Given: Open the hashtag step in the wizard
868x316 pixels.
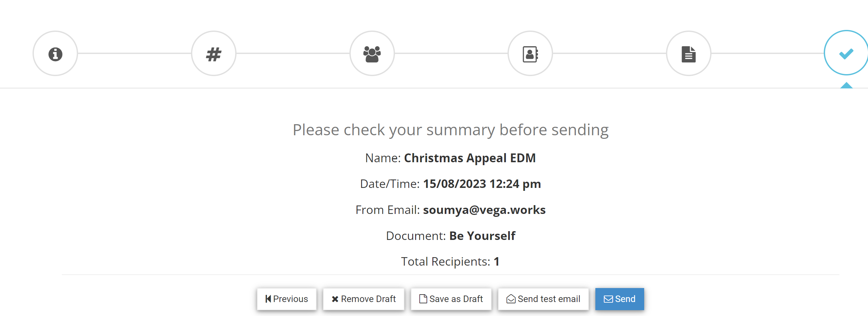Looking at the screenshot, I should [x=214, y=54].
